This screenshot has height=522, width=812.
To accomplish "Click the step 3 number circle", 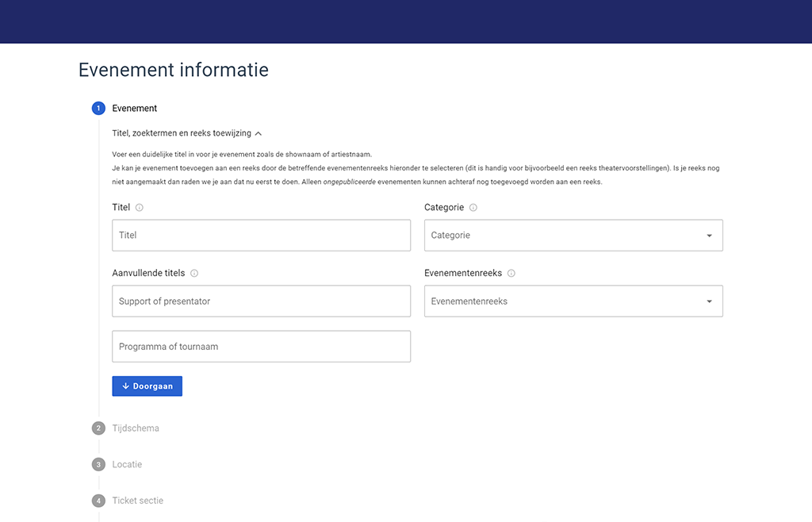I will (98, 465).
